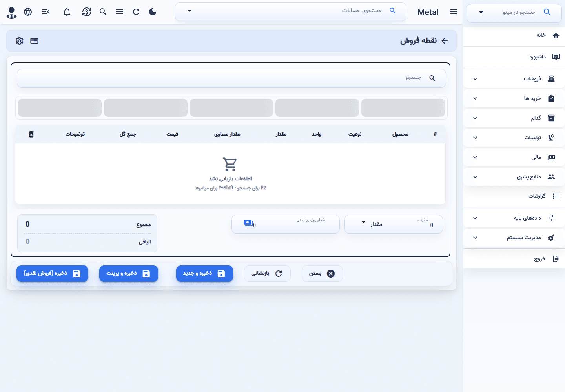This screenshot has width=565, height=392.
Task: Click بازنشانی reset button
Action: coord(267,274)
